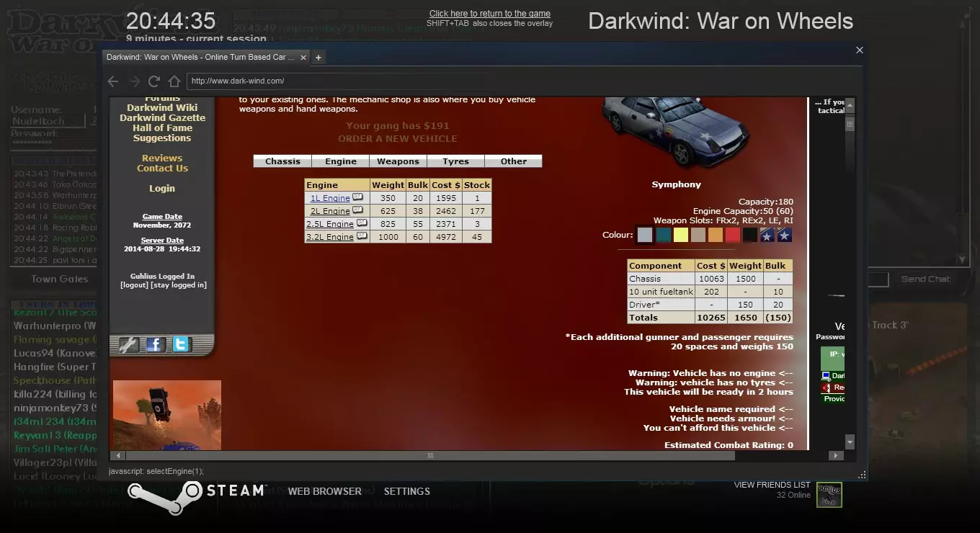Screen dimensions: 980x533
Task: Click the wrench tools icon in sidebar
Action: pos(128,345)
